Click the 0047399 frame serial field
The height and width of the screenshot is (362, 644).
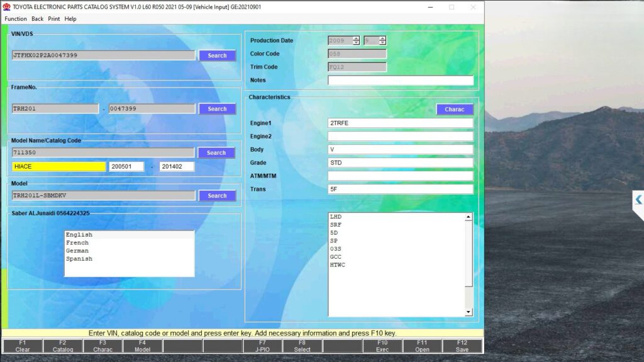click(x=152, y=108)
